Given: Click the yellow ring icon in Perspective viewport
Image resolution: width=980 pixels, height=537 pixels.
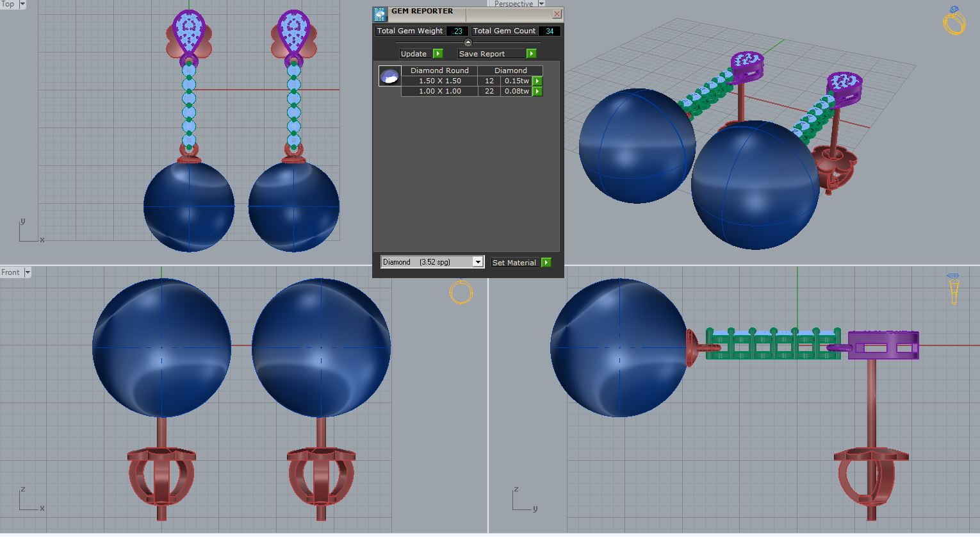Looking at the screenshot, I should pos(954,21).
